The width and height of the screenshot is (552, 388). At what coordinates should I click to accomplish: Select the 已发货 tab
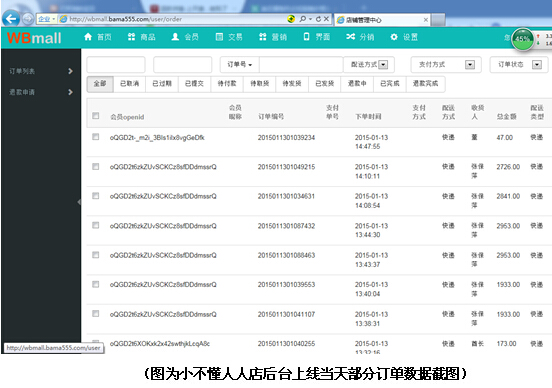tap(325, 84)
